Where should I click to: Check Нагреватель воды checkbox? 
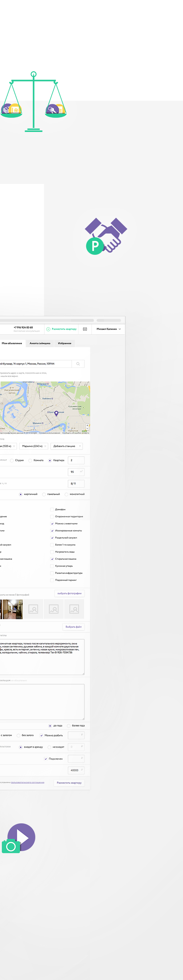[52, 552]
